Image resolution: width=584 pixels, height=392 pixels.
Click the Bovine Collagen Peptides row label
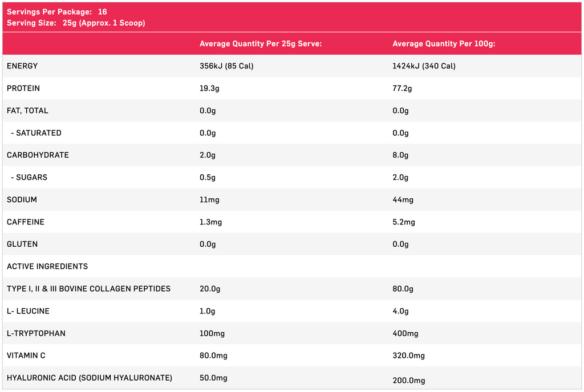coord(88,288)
